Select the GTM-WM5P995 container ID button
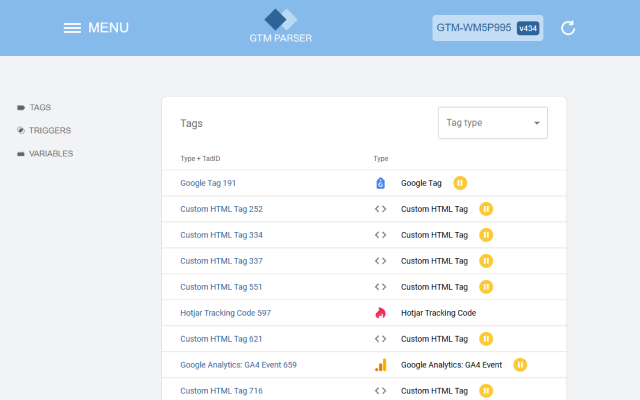The image size is (640, 400). [487, 28]
